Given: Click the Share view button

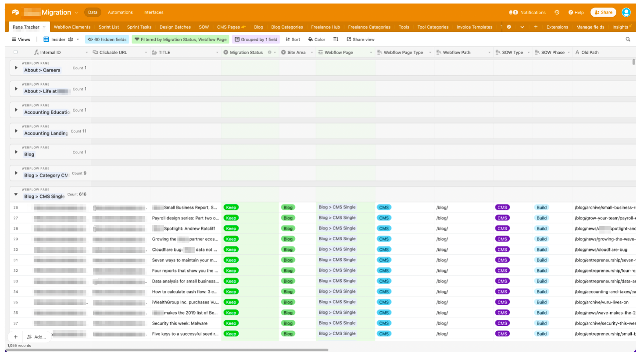Looking at the screenshot, I should [x=360, y=40].
